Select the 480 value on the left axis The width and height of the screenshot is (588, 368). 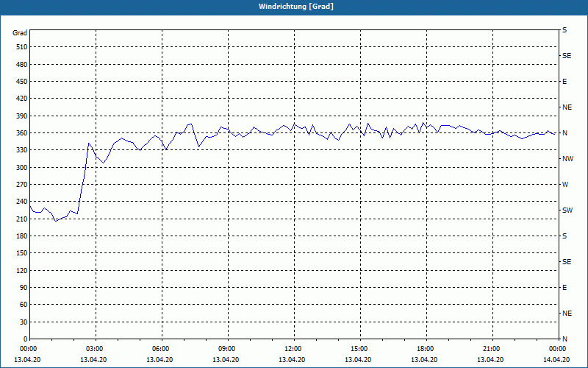[21, 65]
